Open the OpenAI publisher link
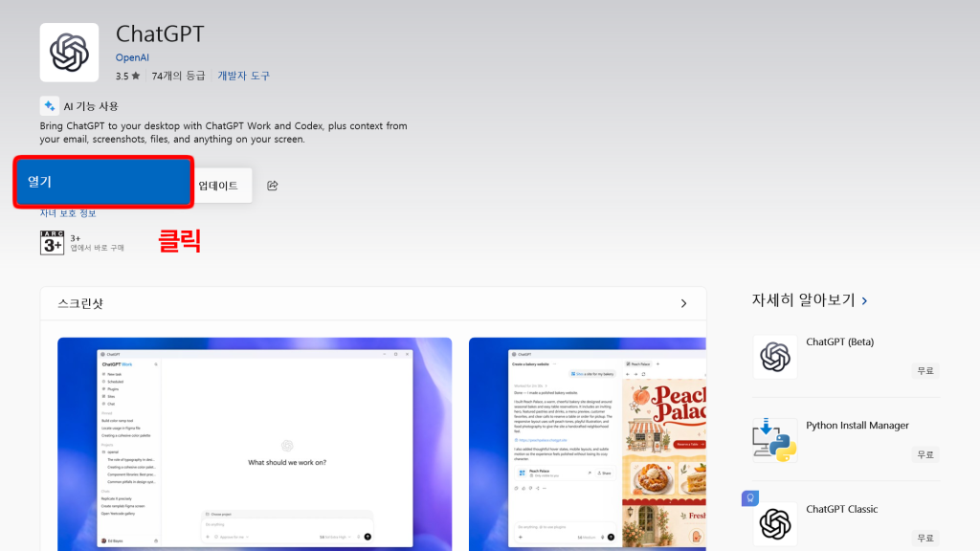Screen dimensions: 980x551 [132, 57]
